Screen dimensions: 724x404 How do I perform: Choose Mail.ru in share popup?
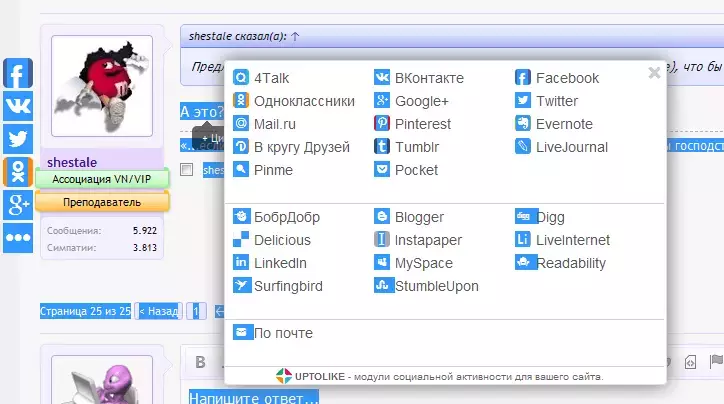pyautogui.click(x=264, y=124)
